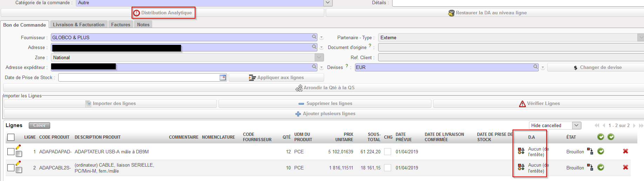Open the Notes tab
This screenshot has width=644, height=181.
point(143,25)
